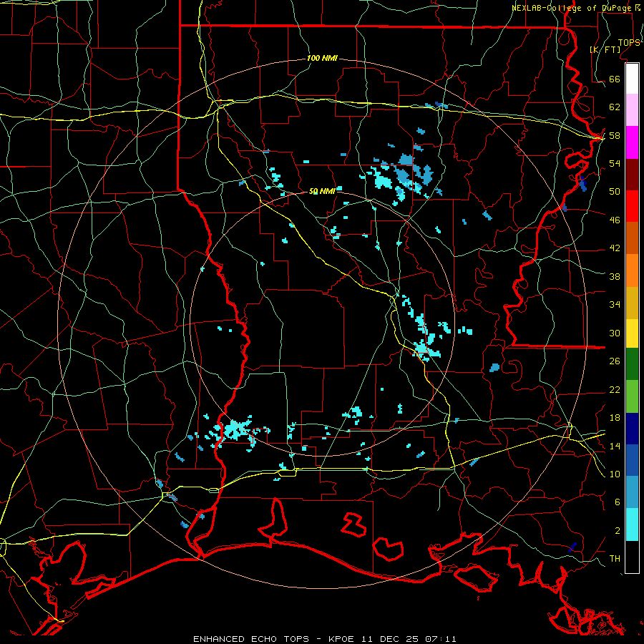644x644 pixels.
Task: Select legend value "6" on the scale
Action: [618, 502]
